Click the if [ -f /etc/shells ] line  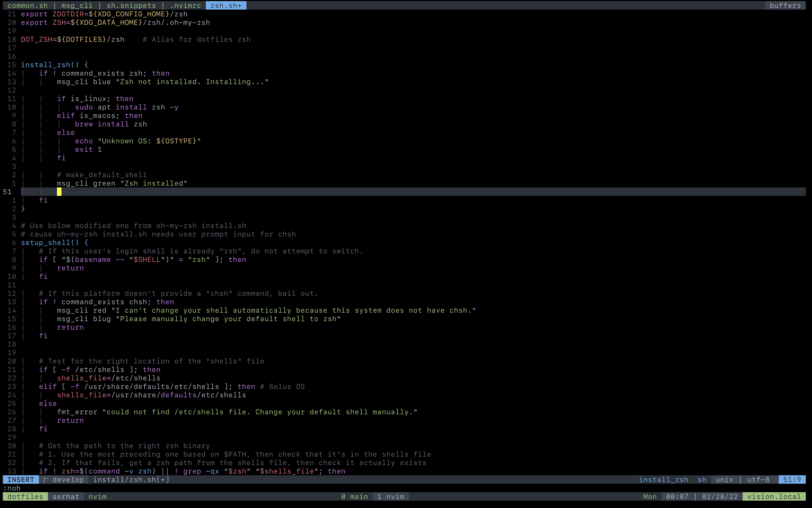(100, 370)
